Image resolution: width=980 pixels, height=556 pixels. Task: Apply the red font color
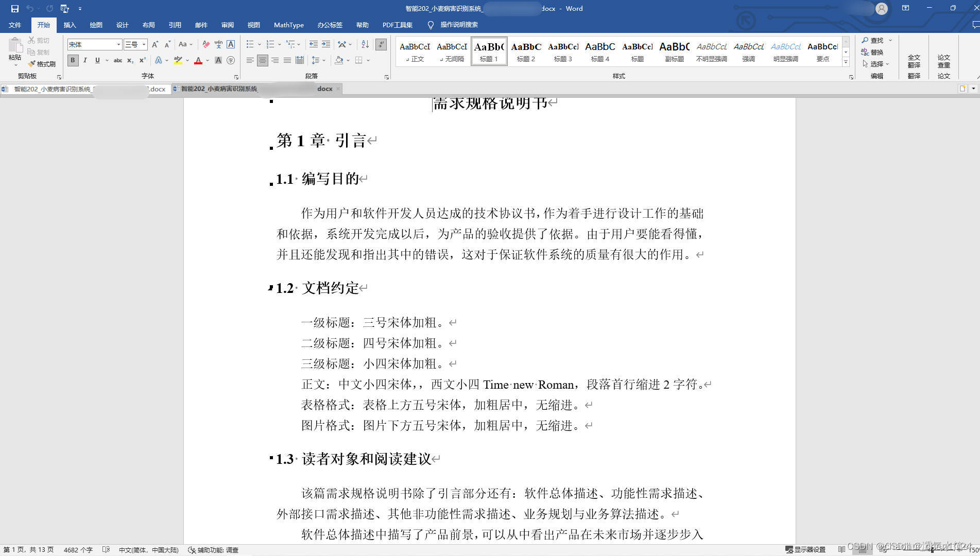pyautogui.click(x=198, y=60)
